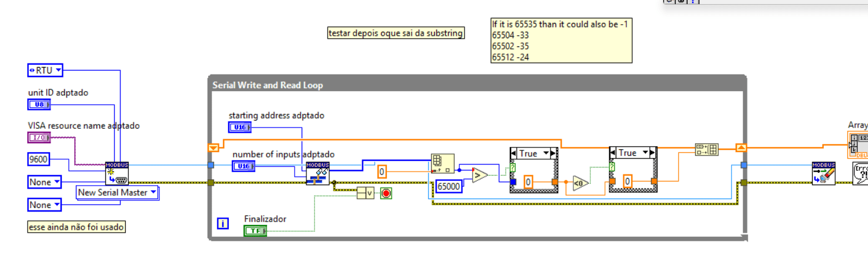This screenshot has width=868, height=265.
Task: Select the testar depois oque sai da substring comment
Action: pyautogui.click(x=396, y=33)
